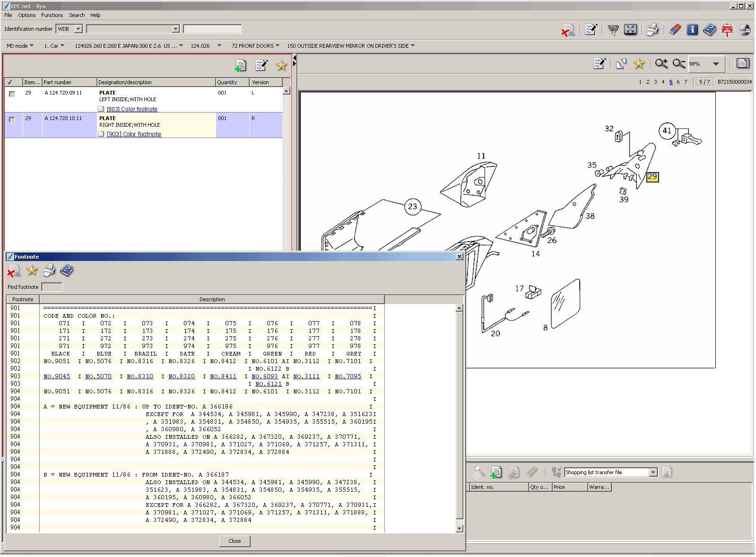
Task: Click the delete-list icon in the main toolbar
Action: [x=568, y=30]
